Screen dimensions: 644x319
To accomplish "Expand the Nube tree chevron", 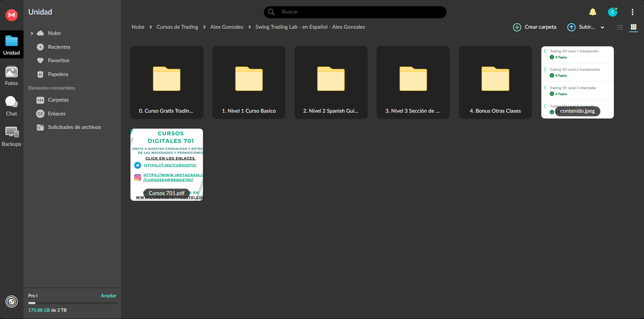I will pyautogui.click(x=32, y=33).
